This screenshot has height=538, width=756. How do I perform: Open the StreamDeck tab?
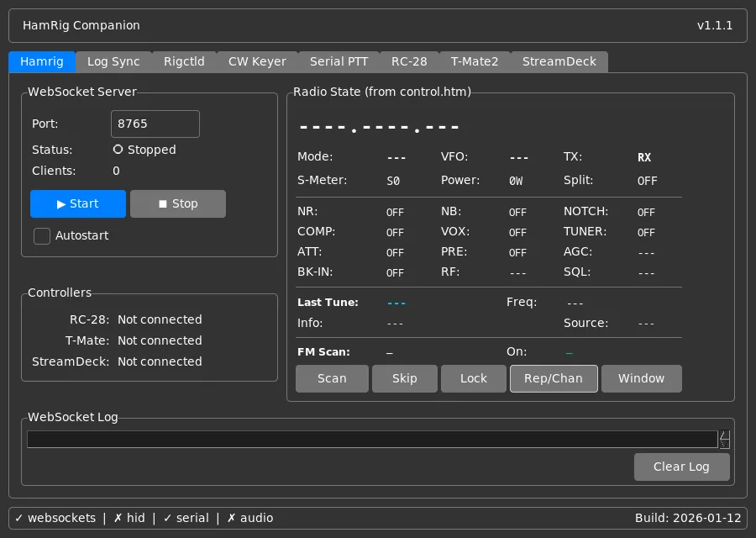[x=559, y=61]
